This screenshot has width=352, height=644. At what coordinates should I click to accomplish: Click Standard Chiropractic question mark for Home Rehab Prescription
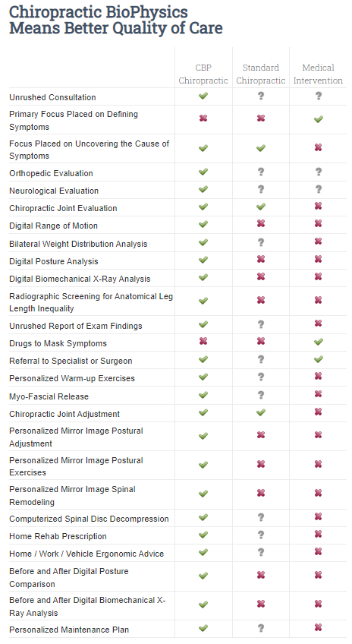[261, 535]
